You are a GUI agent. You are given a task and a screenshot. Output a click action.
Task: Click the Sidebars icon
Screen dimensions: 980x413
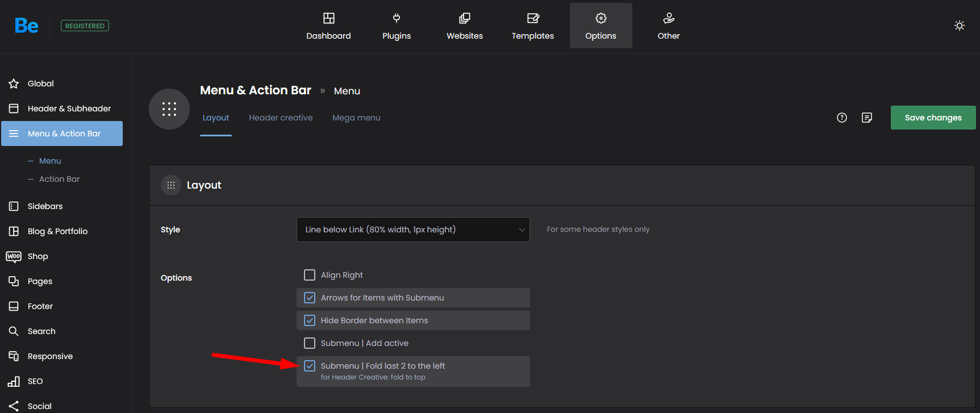pos(14,206)
